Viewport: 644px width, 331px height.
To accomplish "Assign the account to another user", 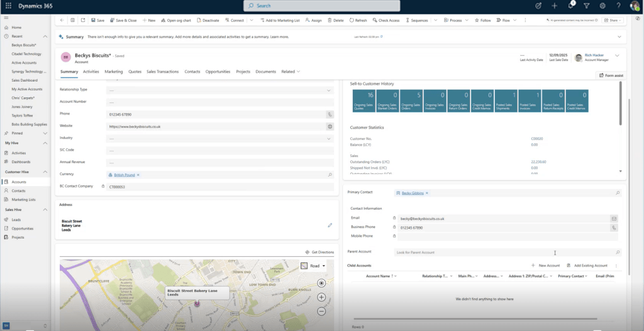I will tap(314, 20).
